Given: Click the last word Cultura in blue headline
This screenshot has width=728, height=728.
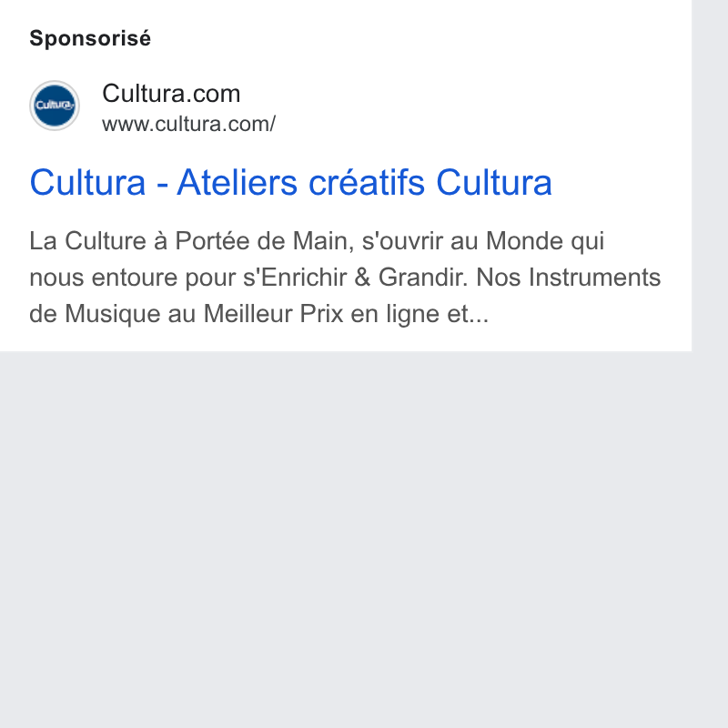Looking at the screenshot, I should tap(494, 183).
